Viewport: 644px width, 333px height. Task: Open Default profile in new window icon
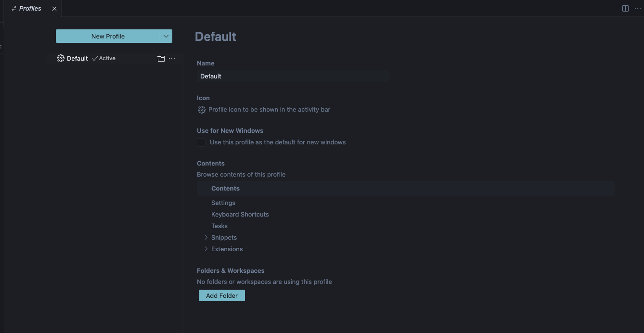coord(161,58)
